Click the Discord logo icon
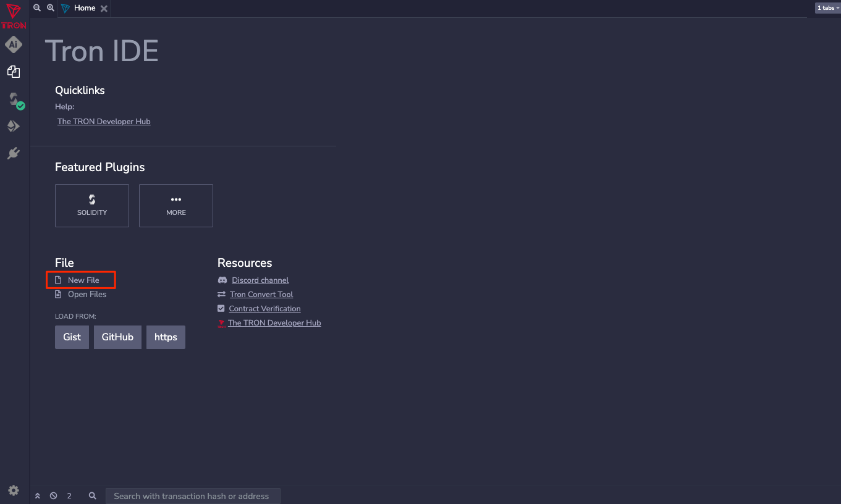Image resolution: width=841 pixels, height=504 pixels. pyautogui.click(x=222, y=280)
